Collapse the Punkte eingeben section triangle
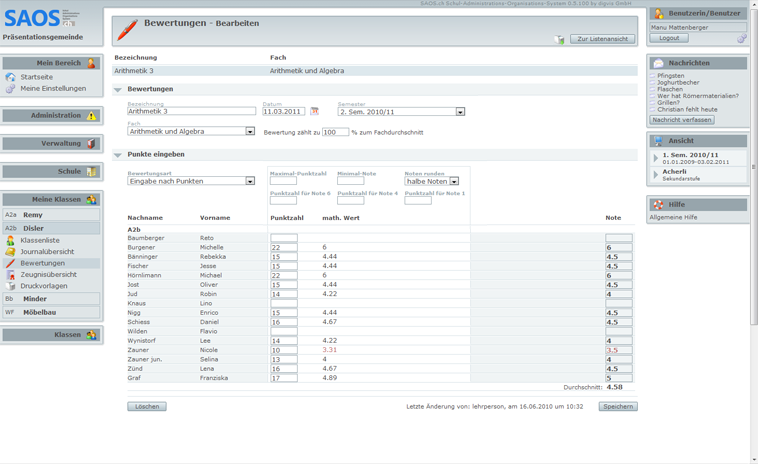This screenshot has width=758, height=464. pyautogui.click(x=117, y=155)
